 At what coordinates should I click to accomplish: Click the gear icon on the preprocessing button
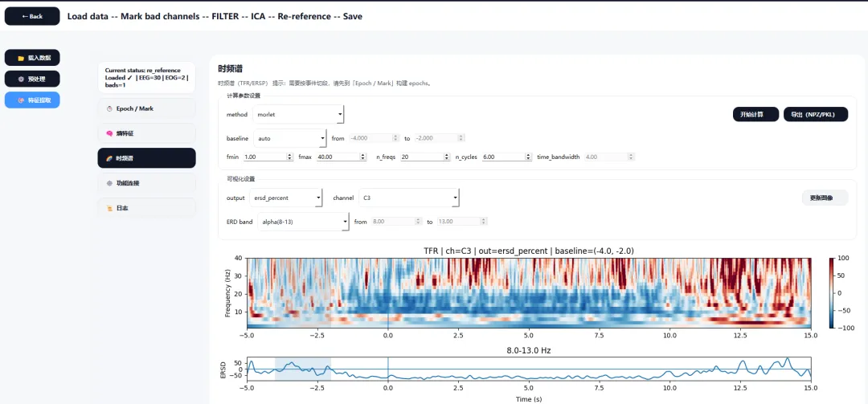tap(21, 80)
